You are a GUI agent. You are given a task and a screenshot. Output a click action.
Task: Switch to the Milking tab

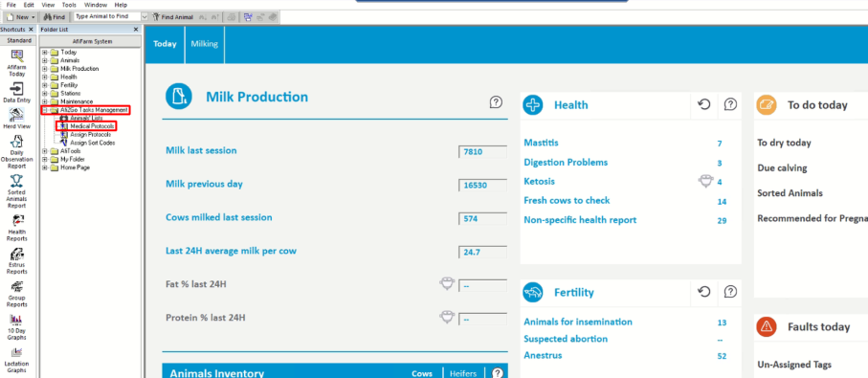pyautogui.click(x=204, y=44)
